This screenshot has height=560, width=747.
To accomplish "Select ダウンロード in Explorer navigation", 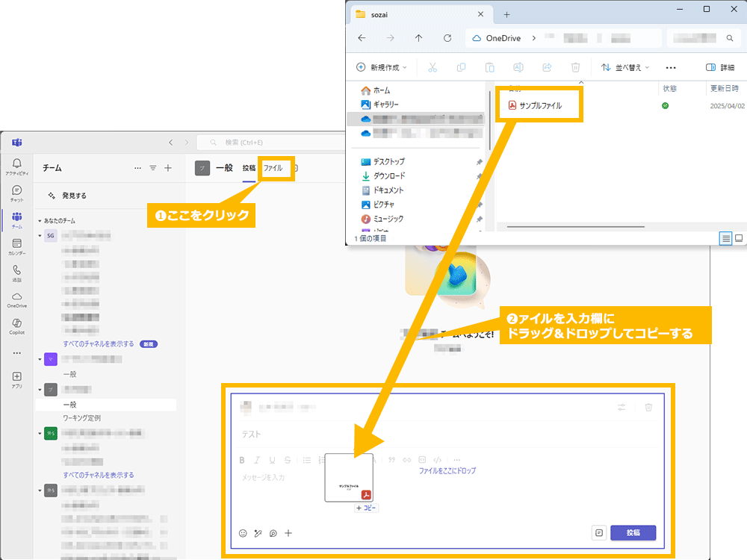I will tap(383, 175).
